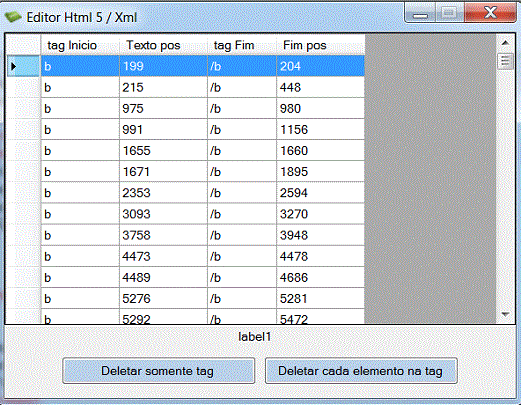521x405 pixels.
Task: Click the Fim pos column header
Action: click(320, 45)
